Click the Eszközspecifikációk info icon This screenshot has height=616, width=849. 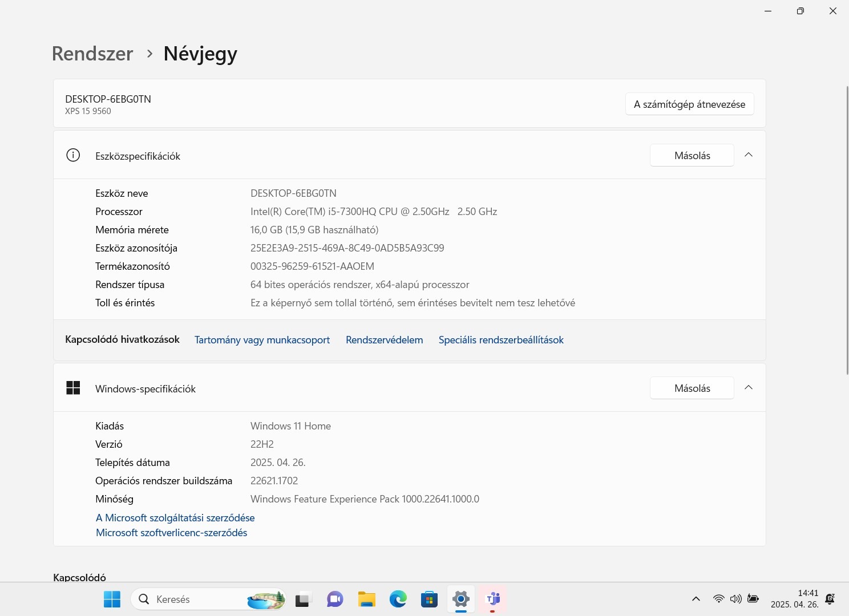tap(73, 155)
